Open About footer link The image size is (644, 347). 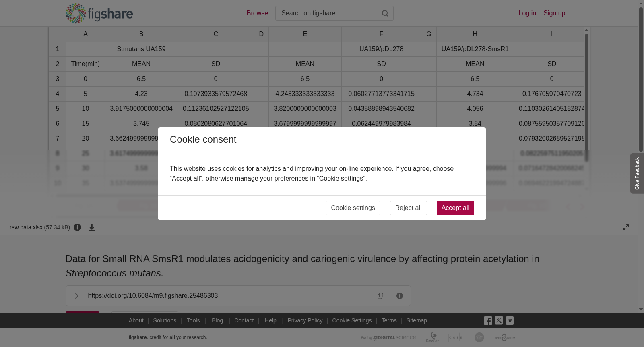point(136,320)
